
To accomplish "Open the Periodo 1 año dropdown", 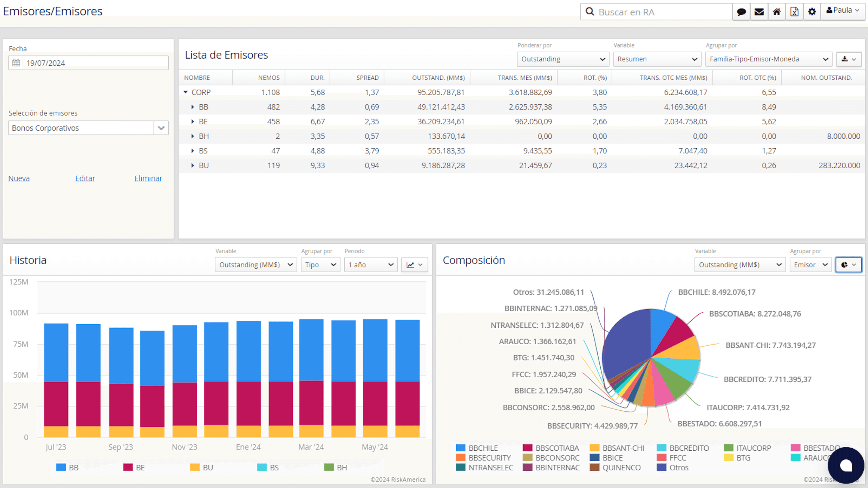I will (x=371, y=264).
